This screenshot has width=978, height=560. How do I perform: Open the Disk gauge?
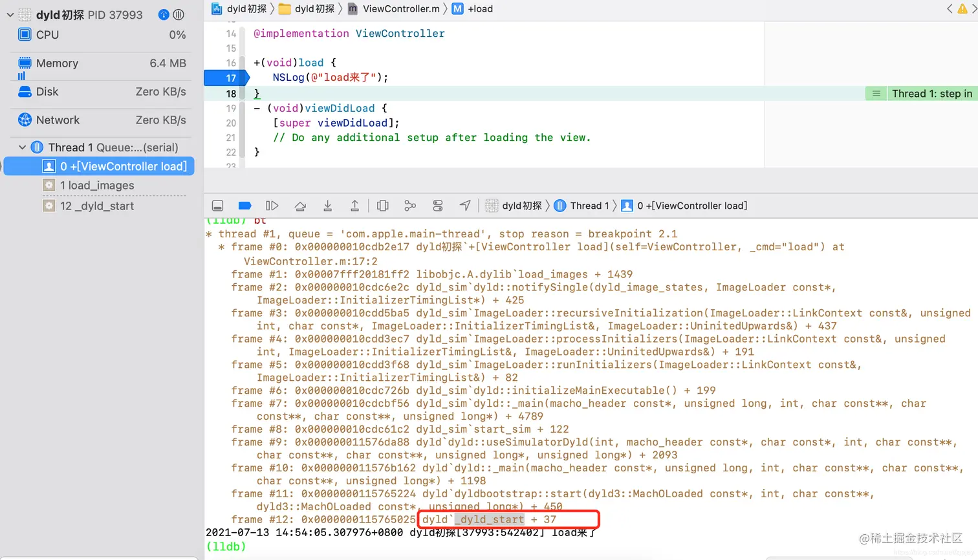102,92
